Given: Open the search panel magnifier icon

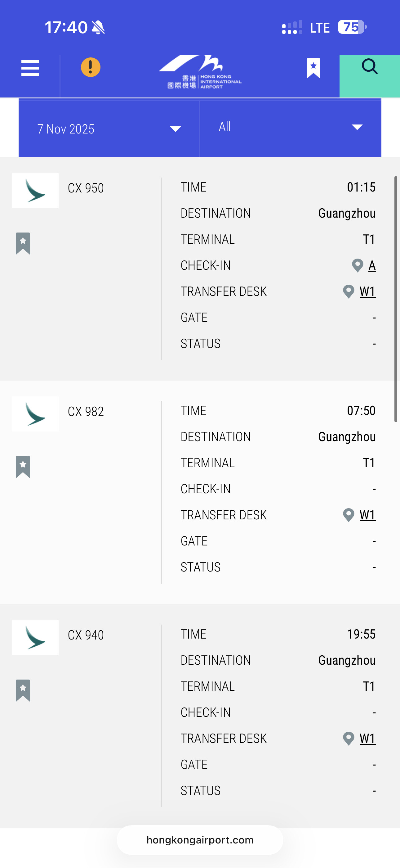Looking at the screenshot, I should 369,67.
